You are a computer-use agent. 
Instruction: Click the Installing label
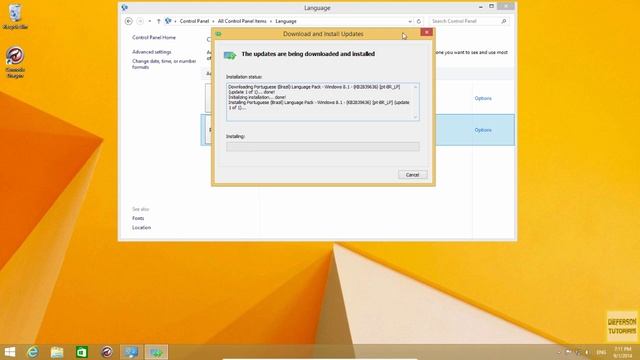236,137
